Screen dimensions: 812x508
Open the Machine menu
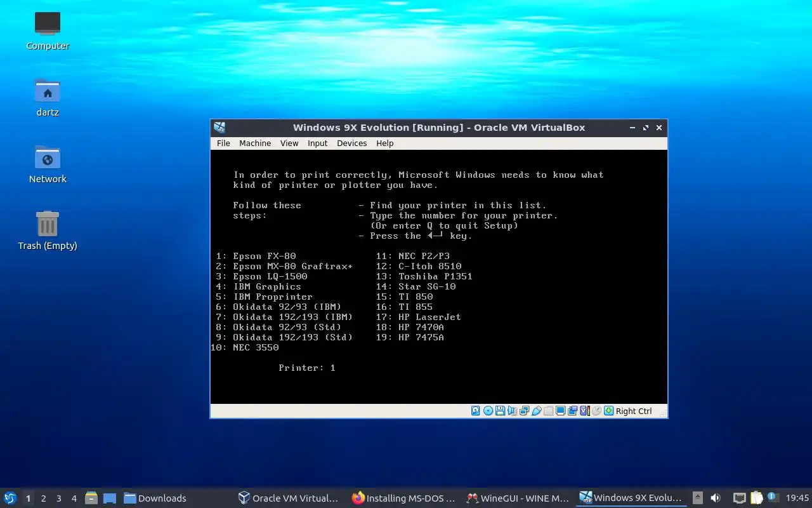[x=255, y=144]
